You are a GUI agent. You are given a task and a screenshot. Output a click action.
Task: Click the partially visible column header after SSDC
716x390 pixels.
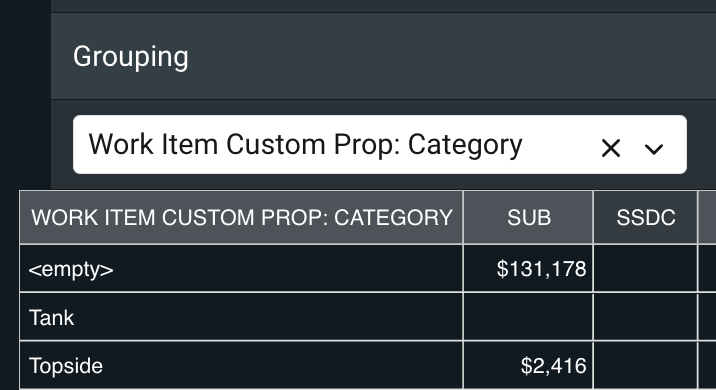(707, 217)
